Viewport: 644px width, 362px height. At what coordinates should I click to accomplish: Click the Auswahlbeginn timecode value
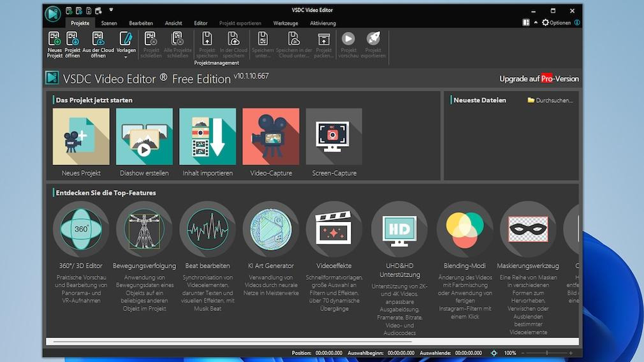[401, 353]
